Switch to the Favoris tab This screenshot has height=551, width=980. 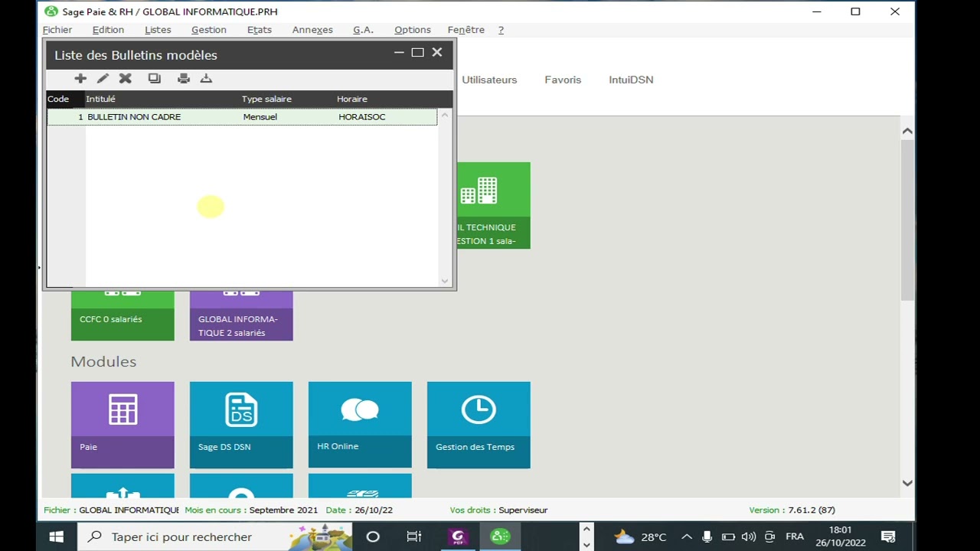(563, 80)
